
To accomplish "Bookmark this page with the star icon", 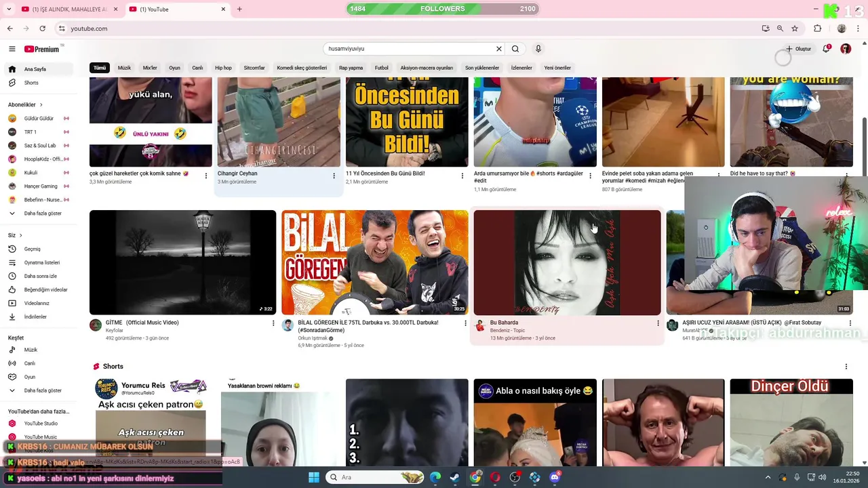I will click(x=795, y=28).
